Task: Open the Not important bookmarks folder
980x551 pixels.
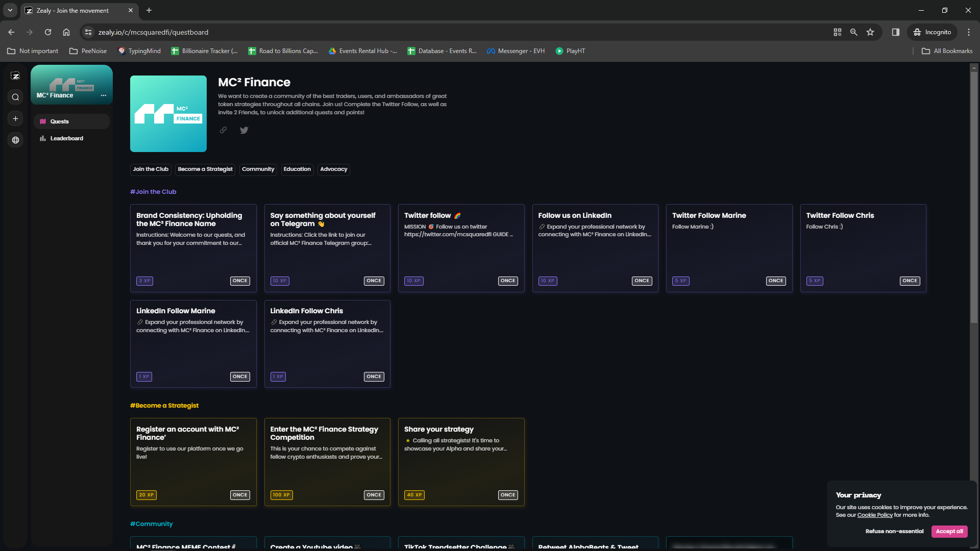Action: [x=33, y=51]
